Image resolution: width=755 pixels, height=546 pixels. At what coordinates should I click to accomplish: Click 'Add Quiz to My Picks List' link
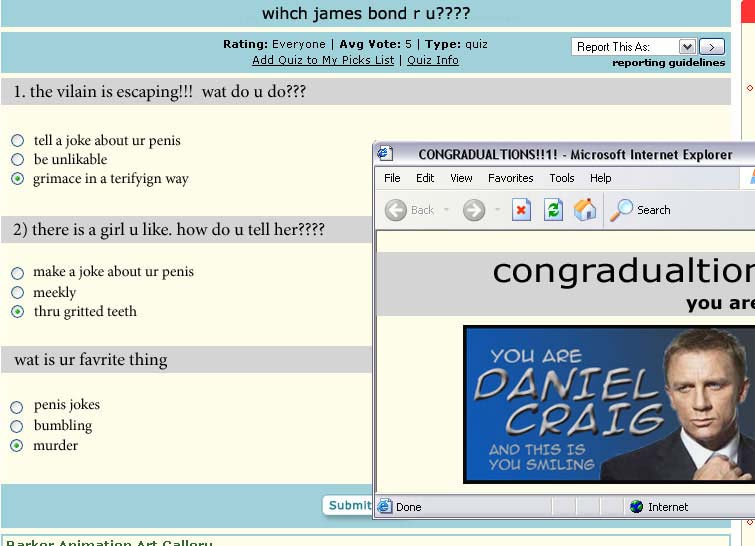click(x=323, y=60)
